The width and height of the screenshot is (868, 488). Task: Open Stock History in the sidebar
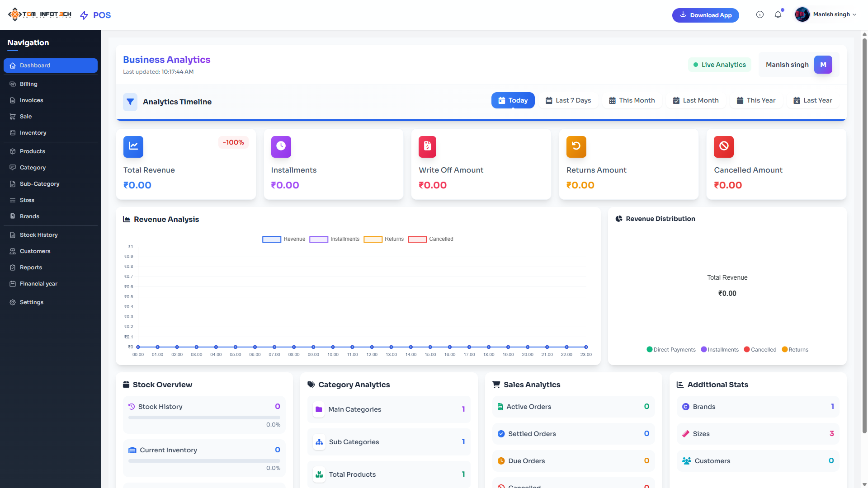coord(38,235)
